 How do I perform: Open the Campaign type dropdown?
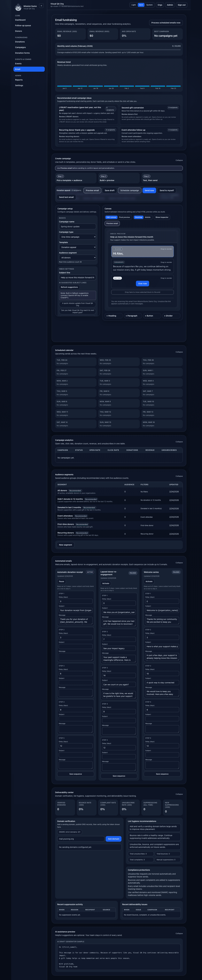tap(77, 237)
